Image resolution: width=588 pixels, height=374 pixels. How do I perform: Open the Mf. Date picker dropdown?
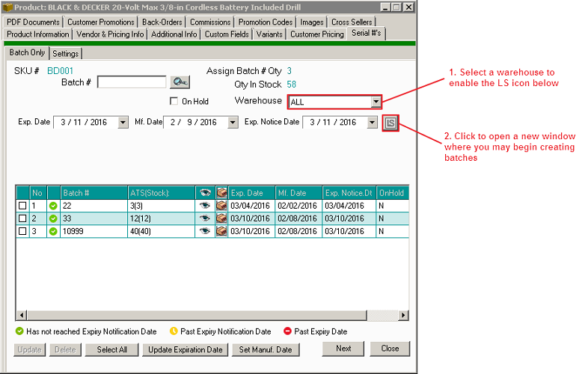tap(232, 123)
